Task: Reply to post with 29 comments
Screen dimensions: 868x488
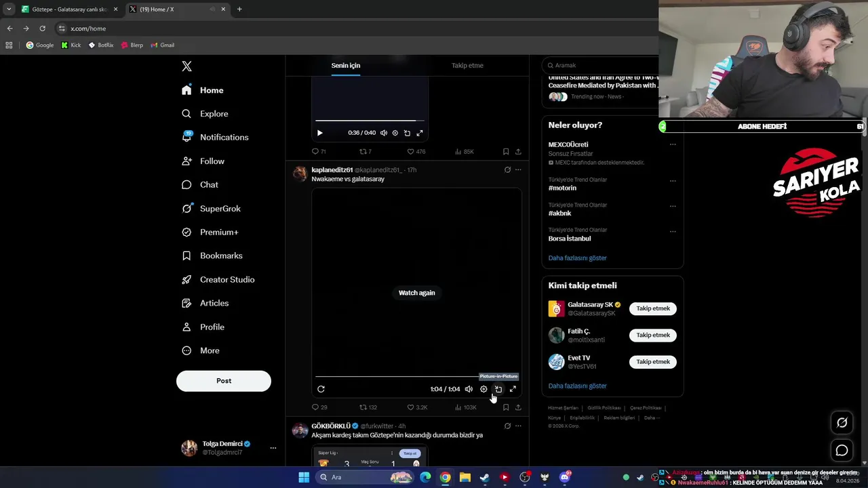Action: (319, 407)
